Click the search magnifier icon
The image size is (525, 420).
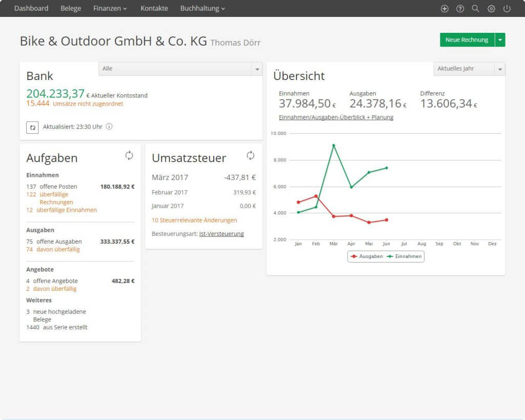coord(475,8)
